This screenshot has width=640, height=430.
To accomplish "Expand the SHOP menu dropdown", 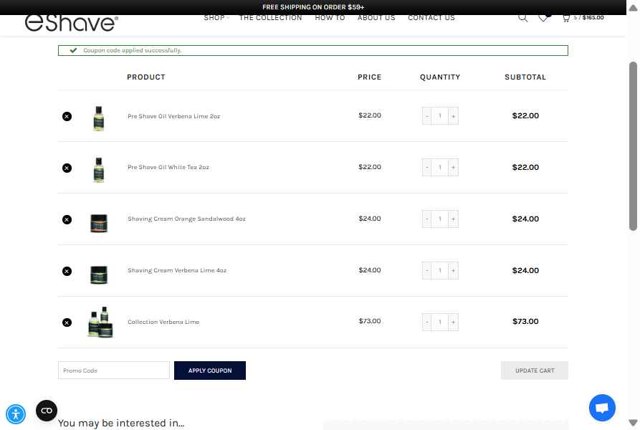I will [216, 18].
